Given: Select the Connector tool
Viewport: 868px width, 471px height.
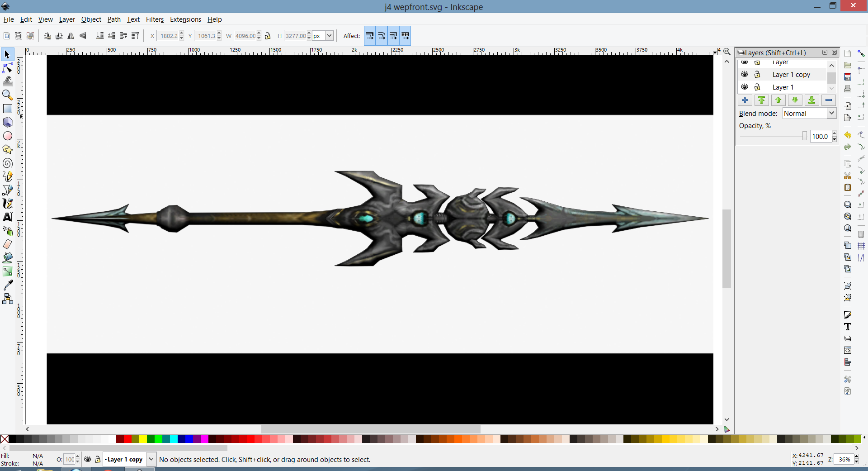Looking at the screenshot, I should pos(7,299).
